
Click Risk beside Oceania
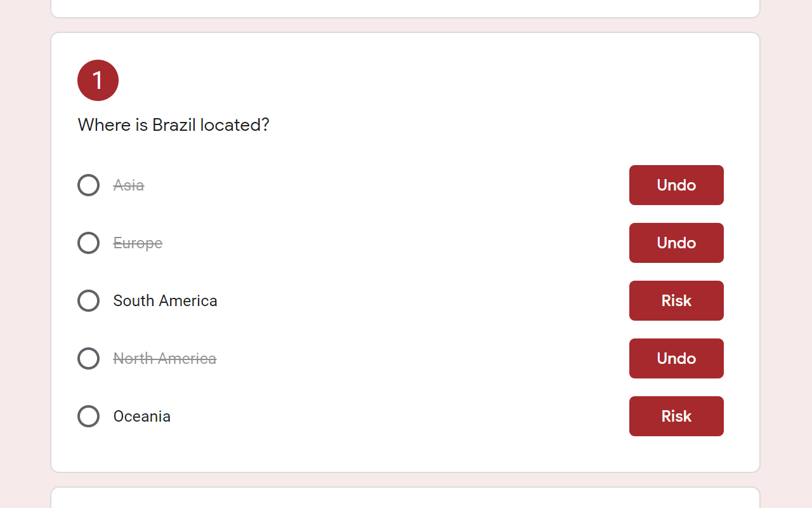coord(676,417)
